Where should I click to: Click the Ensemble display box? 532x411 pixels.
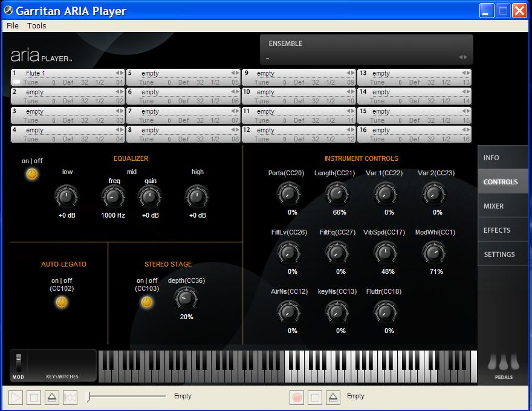pyautogui.click(x=366, y=50)
